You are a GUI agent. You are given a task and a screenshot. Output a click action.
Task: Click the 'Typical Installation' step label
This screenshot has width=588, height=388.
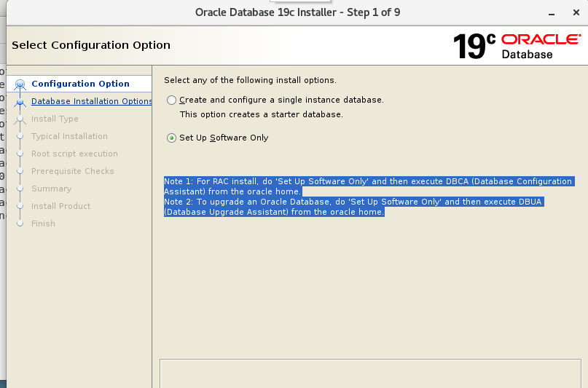(69, 136)
